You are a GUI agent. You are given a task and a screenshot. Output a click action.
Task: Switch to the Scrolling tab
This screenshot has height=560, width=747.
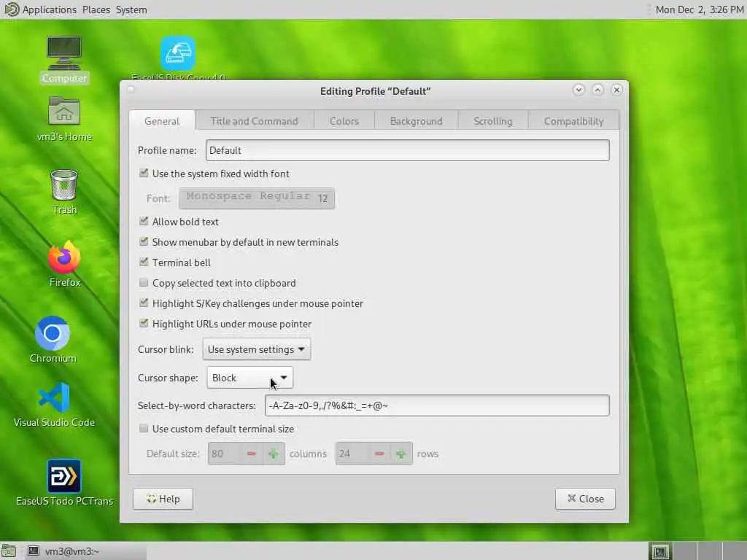point(493,121)
